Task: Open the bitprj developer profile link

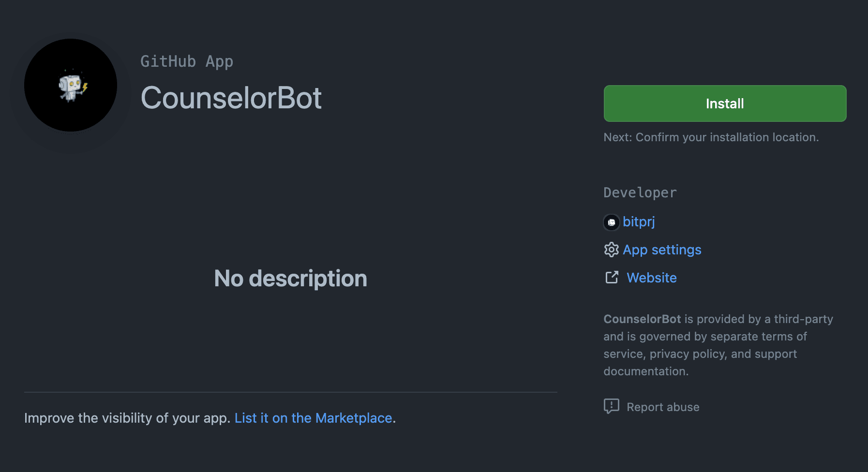Action: click(x=639, y=221)
